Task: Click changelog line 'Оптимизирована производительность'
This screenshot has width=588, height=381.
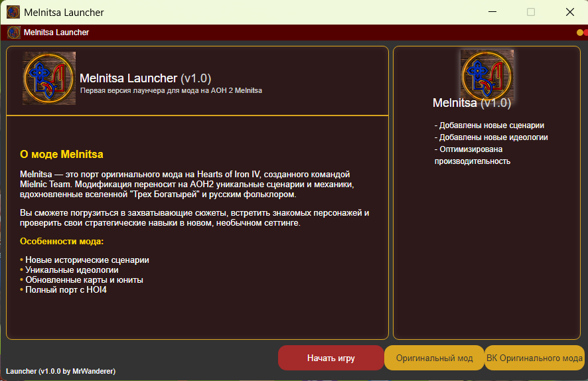Action: pos(473,155)
